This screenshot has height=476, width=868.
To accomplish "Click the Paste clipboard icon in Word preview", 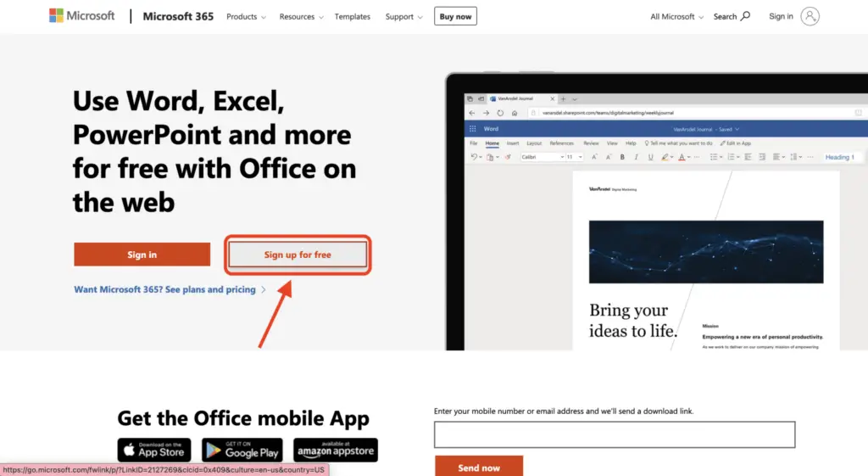I will tap(490, 157).
